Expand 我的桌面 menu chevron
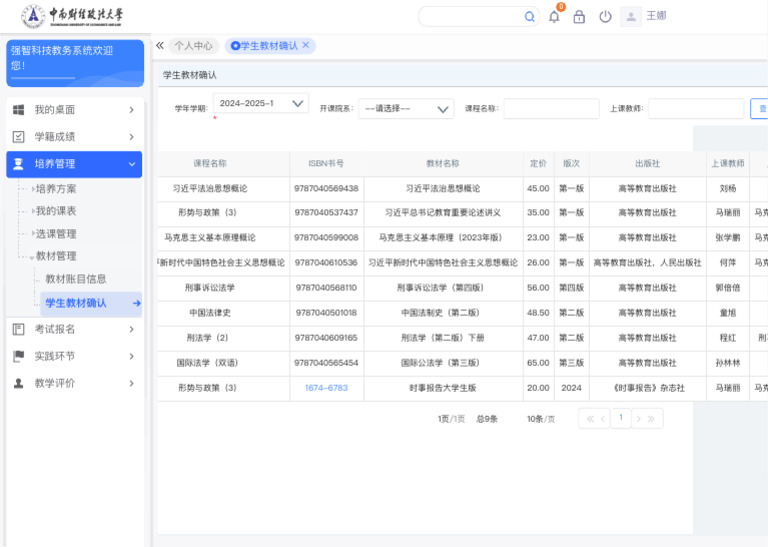Screen dimensions: 768x547 tap(131, 110)
